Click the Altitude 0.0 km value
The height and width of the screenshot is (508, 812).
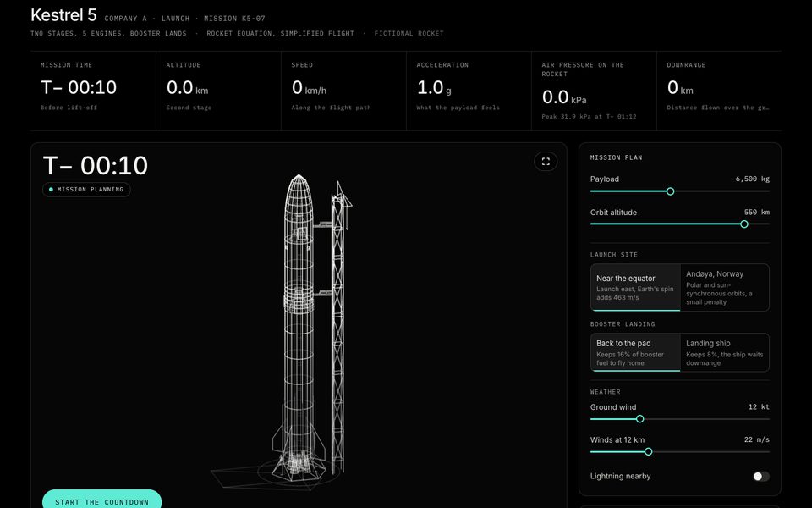[187, 87]
